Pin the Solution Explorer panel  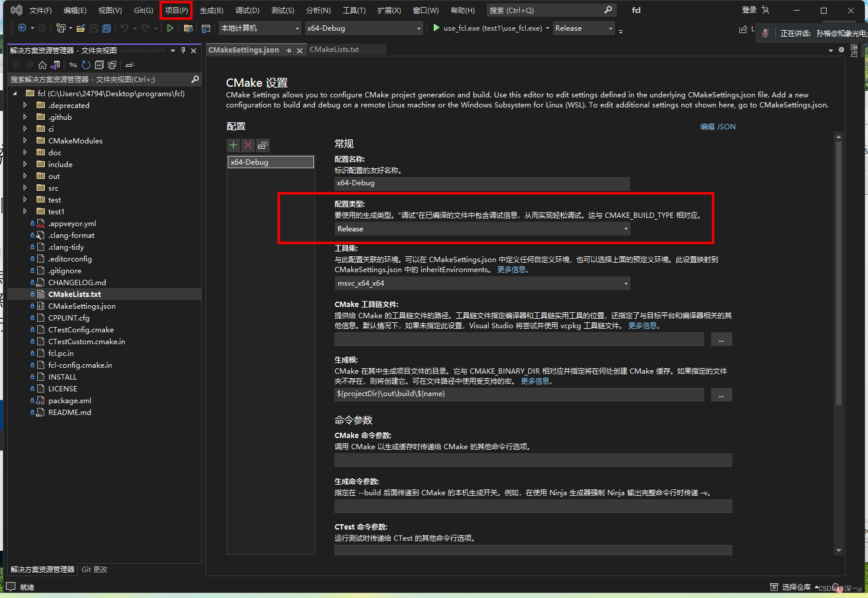184,50
